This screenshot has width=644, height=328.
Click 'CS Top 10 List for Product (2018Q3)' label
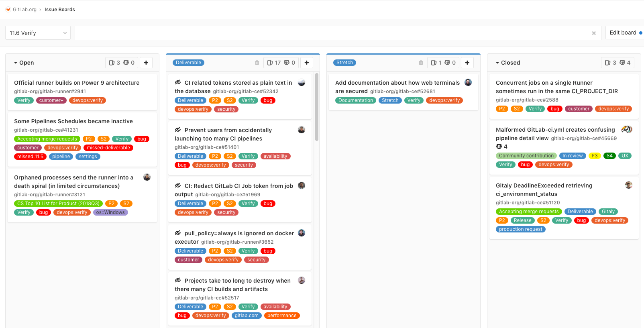[58, 204]
